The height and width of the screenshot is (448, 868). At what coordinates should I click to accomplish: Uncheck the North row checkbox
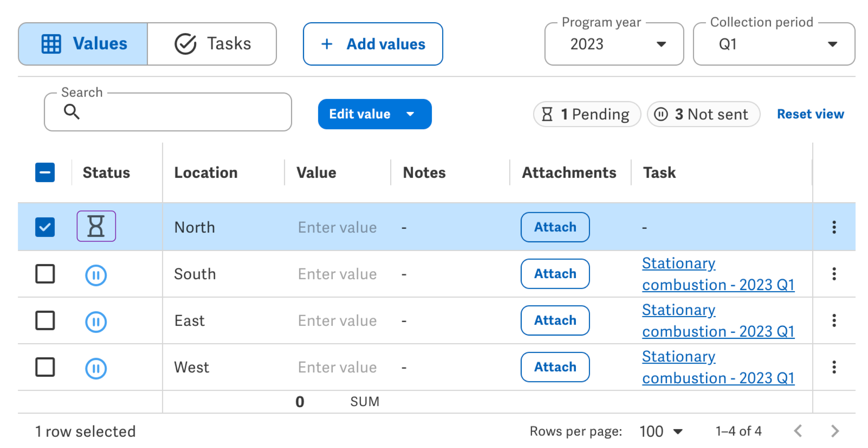45,227
